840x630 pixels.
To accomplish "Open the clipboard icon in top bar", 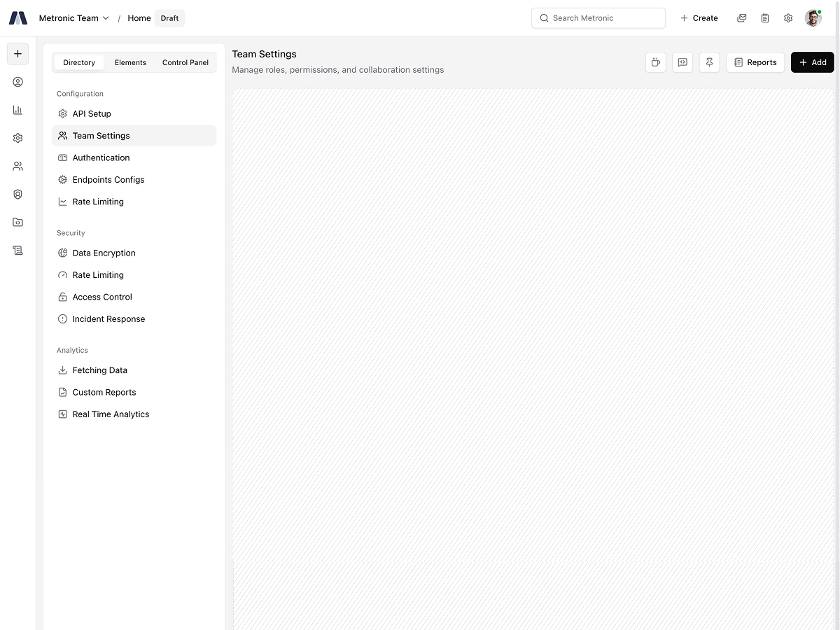I will pos(765,18).
